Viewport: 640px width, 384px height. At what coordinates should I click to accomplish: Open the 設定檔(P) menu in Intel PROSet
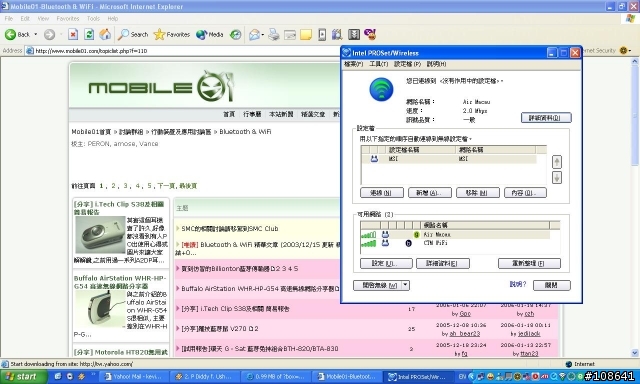point(407,64)
